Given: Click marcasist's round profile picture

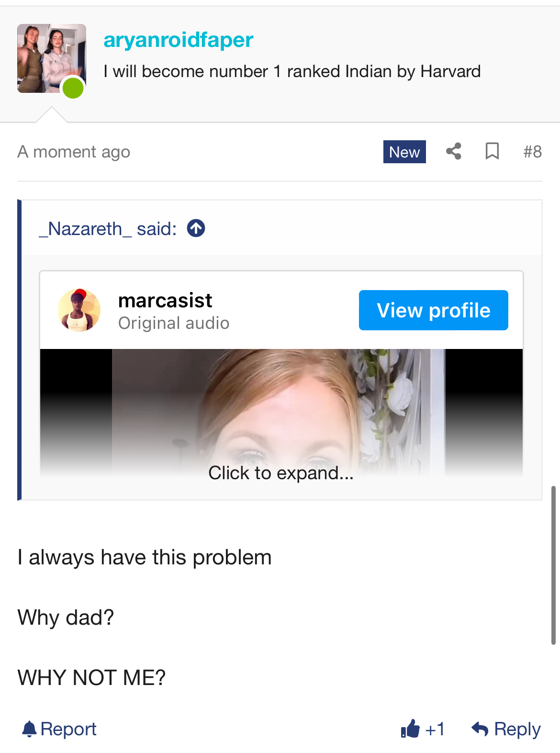Looking at the screenshot, I should tap(79, 310).
